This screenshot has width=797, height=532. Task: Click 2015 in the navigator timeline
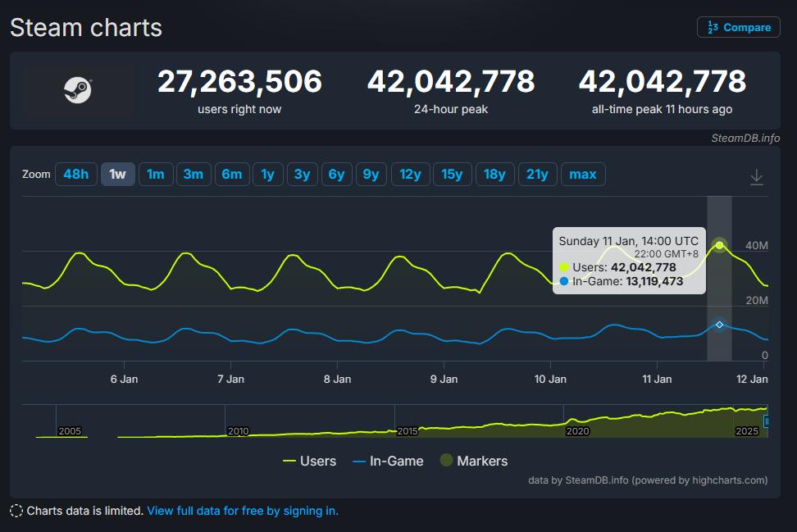pos(408,430)
